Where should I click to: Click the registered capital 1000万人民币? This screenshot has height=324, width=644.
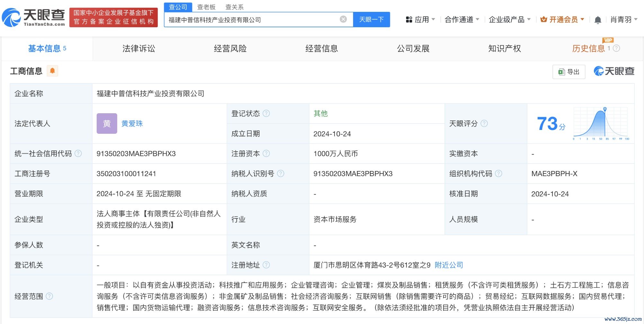(336, 154)
